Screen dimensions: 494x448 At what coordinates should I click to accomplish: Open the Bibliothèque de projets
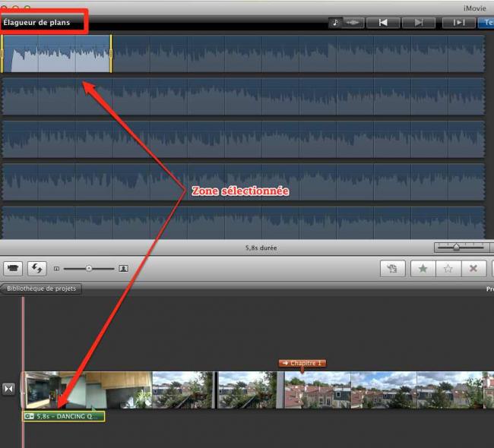pyautogui.click(x=41, y=289)
